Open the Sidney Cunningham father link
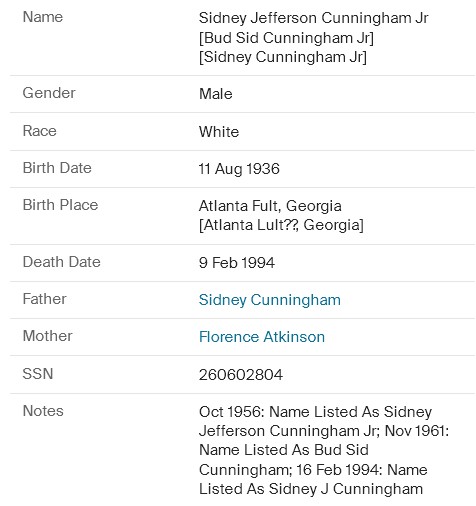This screenshot has width=476, height=506. point(270,300)
